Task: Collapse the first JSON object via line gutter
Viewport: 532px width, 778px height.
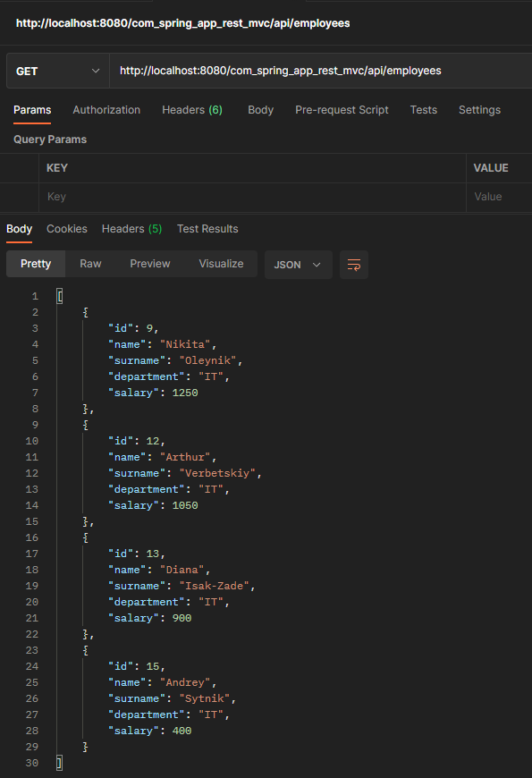Action: pos(49,311)
